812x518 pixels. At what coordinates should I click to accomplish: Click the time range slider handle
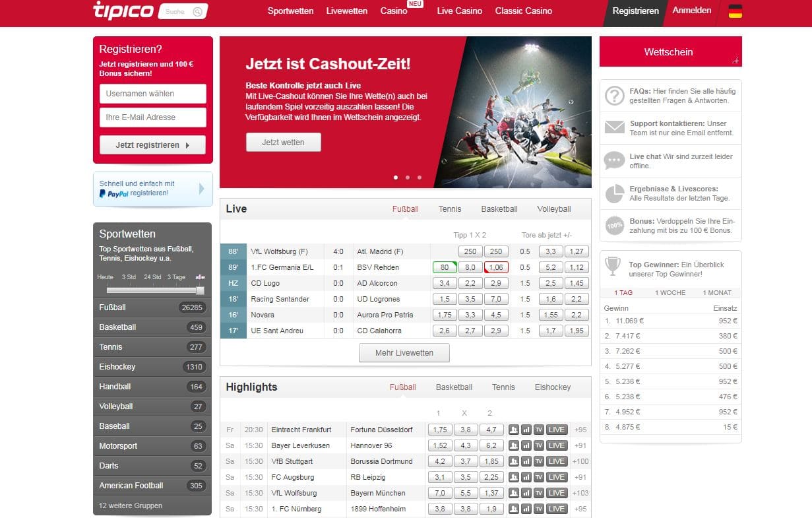(200, 290)
